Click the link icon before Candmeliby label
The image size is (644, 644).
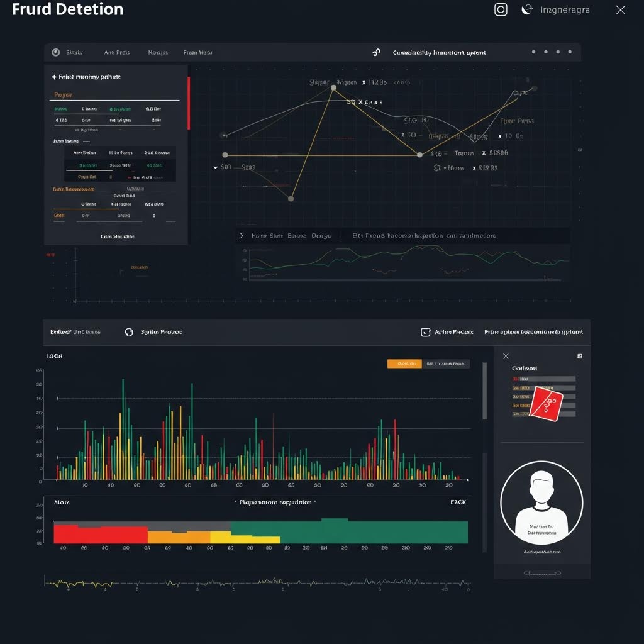[377, 53]
